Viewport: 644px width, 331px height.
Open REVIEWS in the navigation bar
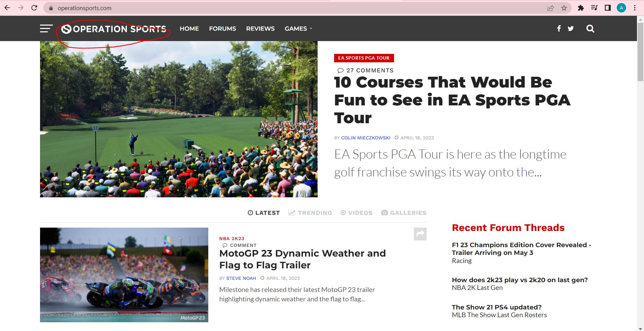[x=260, y=29]
